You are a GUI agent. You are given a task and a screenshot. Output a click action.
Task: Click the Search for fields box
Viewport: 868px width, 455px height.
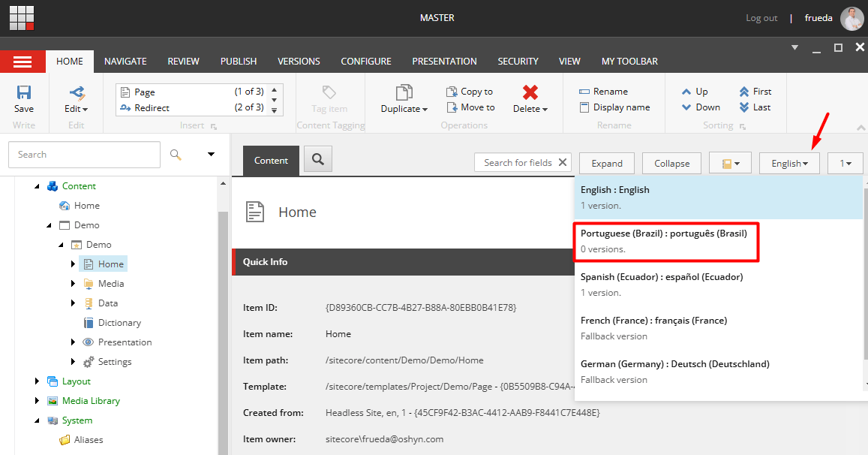[518, 162]
